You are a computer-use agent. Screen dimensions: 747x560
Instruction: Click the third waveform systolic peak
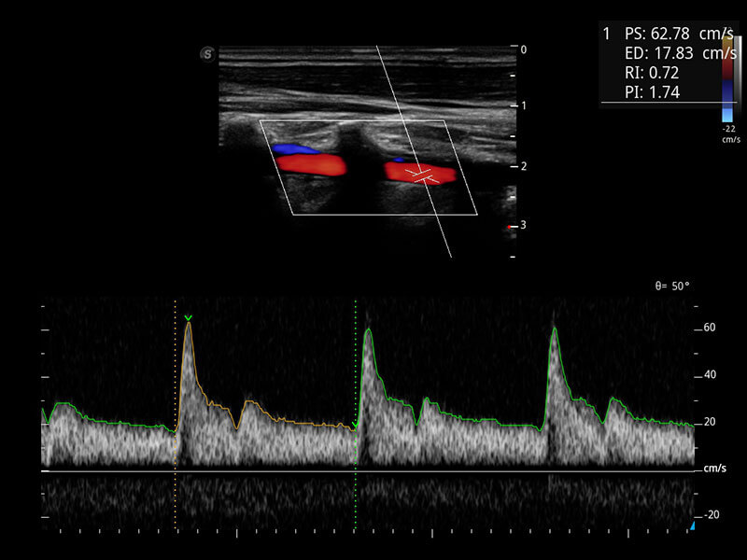[x=554, y=329]
